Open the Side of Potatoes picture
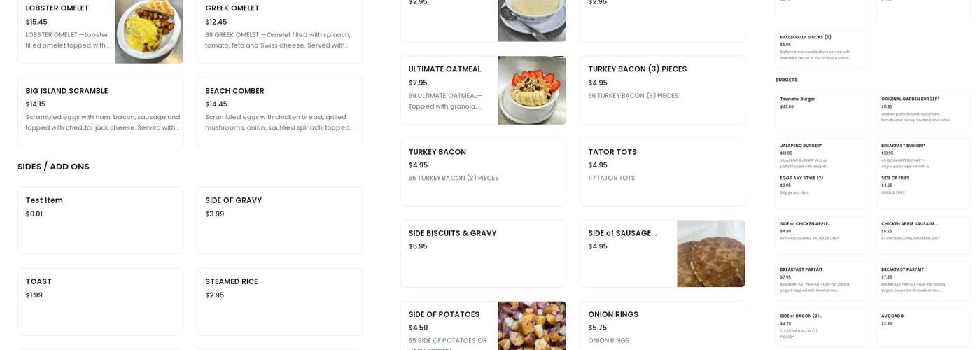Image resolution: width=980 pixels, height=350 pixels. point(532,325)
